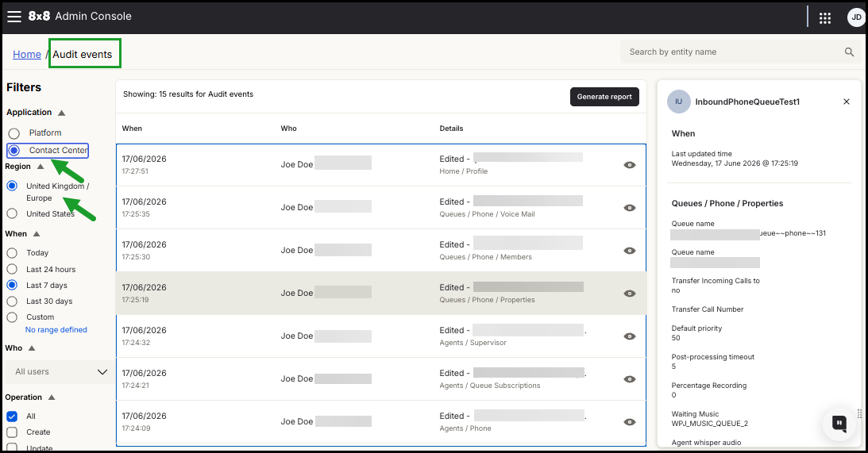Screen dimensions: 868x453
Task: Choose the Custom date range option
Action: tap(12, 317)
